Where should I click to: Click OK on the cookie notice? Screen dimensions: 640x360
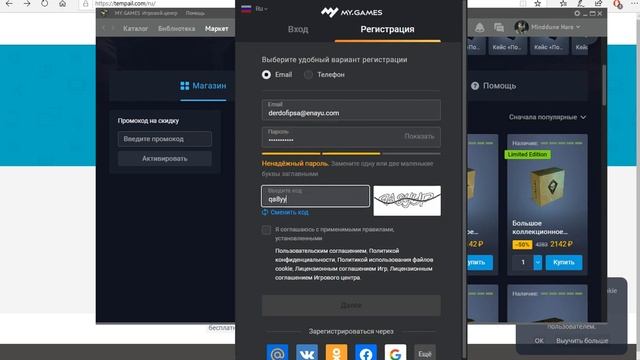coord(539,341)
